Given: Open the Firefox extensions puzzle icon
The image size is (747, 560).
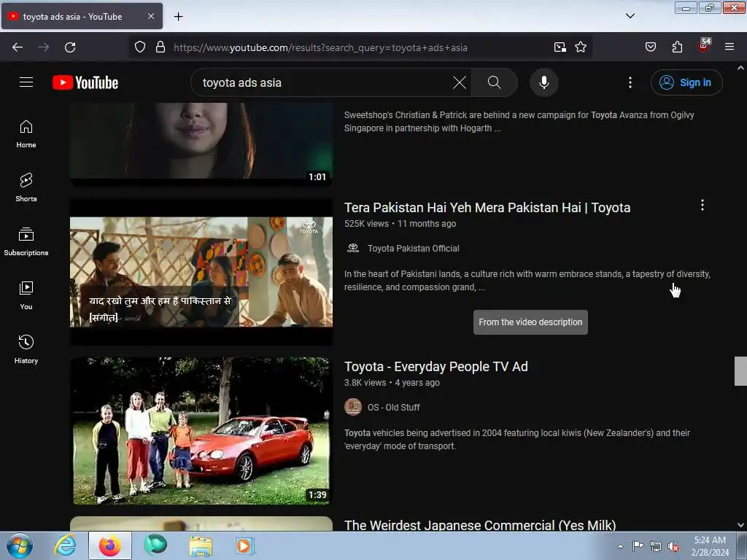Looking at the screenshot, I should (677, 47).
